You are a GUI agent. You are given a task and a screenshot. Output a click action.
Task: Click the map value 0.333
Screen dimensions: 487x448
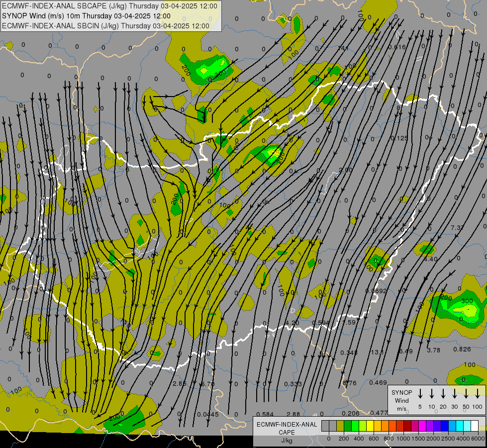point(293,384)
